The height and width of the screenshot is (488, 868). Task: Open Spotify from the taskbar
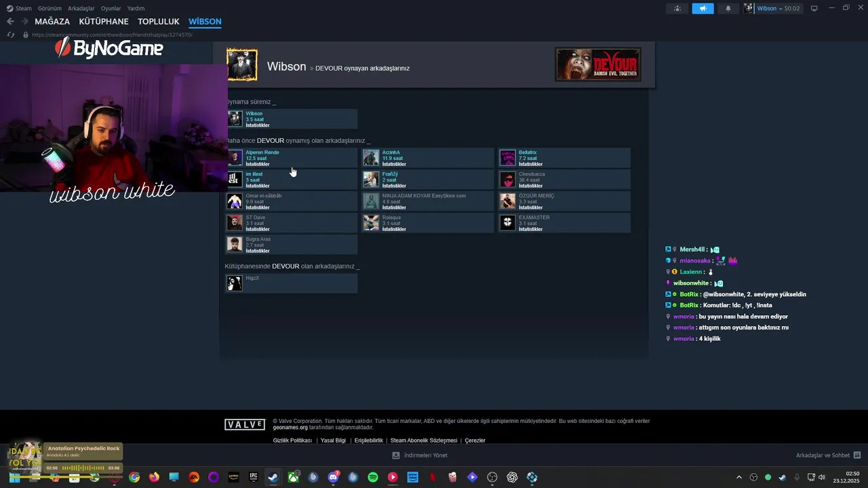[x=373, y=477]
